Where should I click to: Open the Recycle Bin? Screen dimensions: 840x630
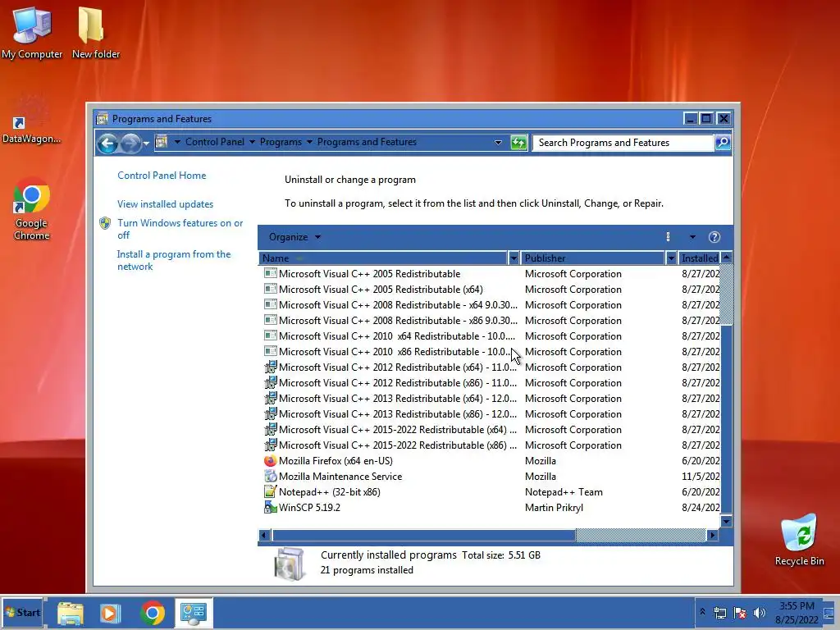click(x=799, y=540)
